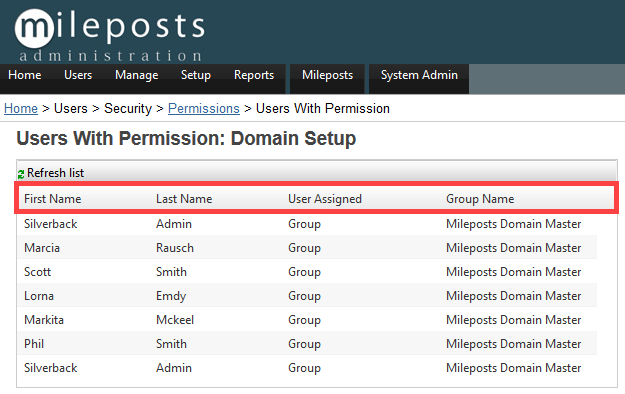625x394 pixels.
Task: Sort by Group Name column header
Action: pyautogui.click(x=480, y=199)
